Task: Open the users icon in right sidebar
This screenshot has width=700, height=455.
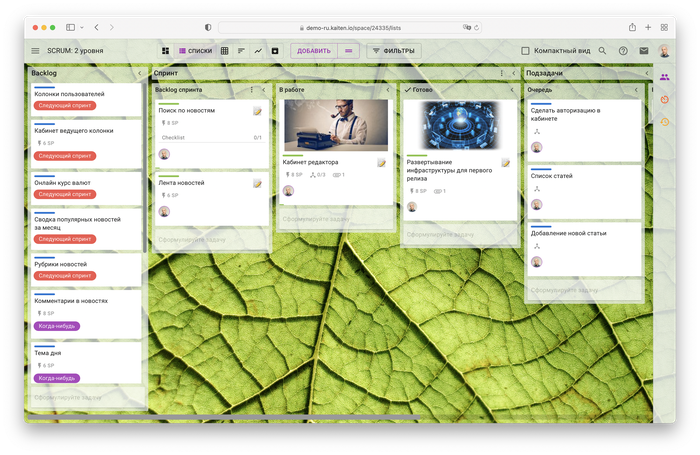Action: click(664, 76)
